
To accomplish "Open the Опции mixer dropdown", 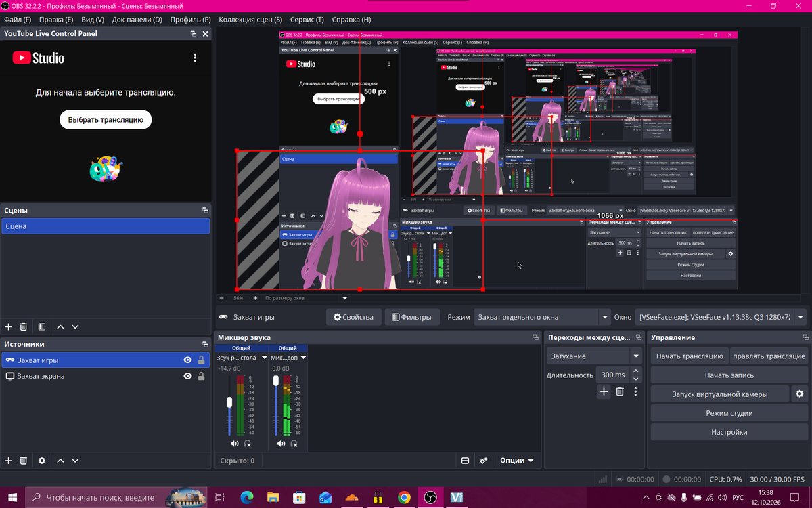I will (x=516, y=461).
